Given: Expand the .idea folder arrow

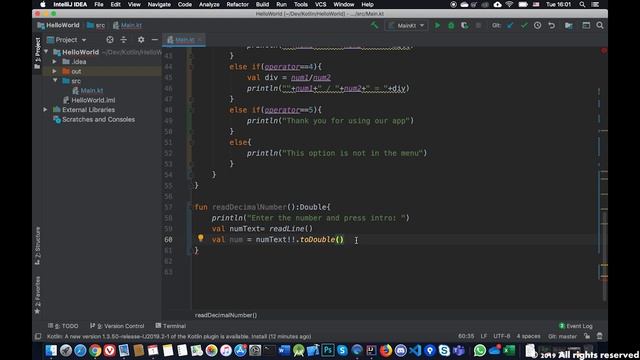Looking at the screenshot, I should pyautogui.click(x=55, y=62).
